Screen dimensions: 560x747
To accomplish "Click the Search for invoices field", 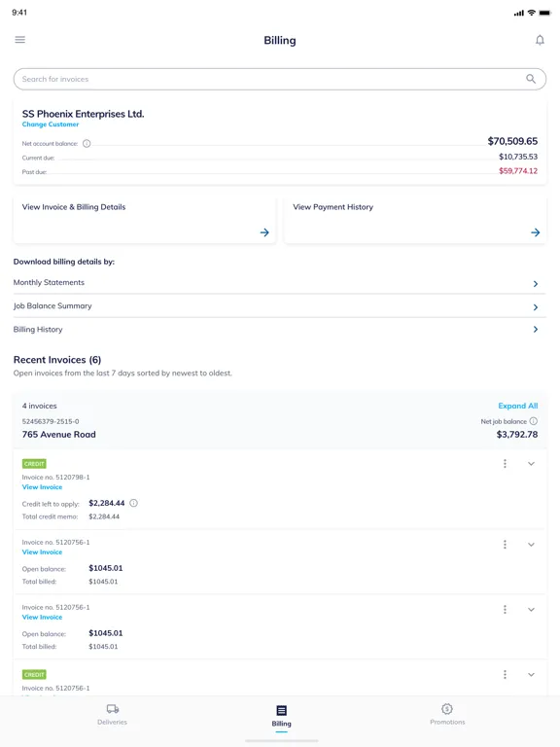I will 280,79.
